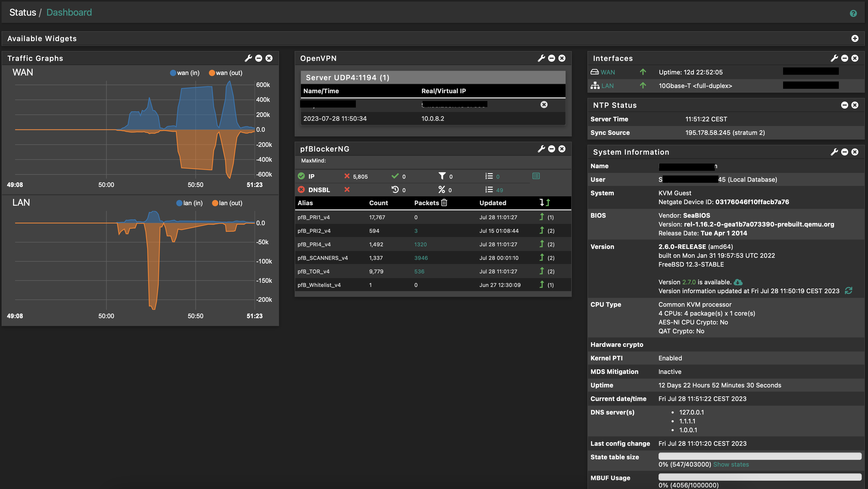The width and height of the screenshot is (868, 489).
Task: Click the IP permit checkmark icon
Action: pyautogui.click(x=395, y=176)
